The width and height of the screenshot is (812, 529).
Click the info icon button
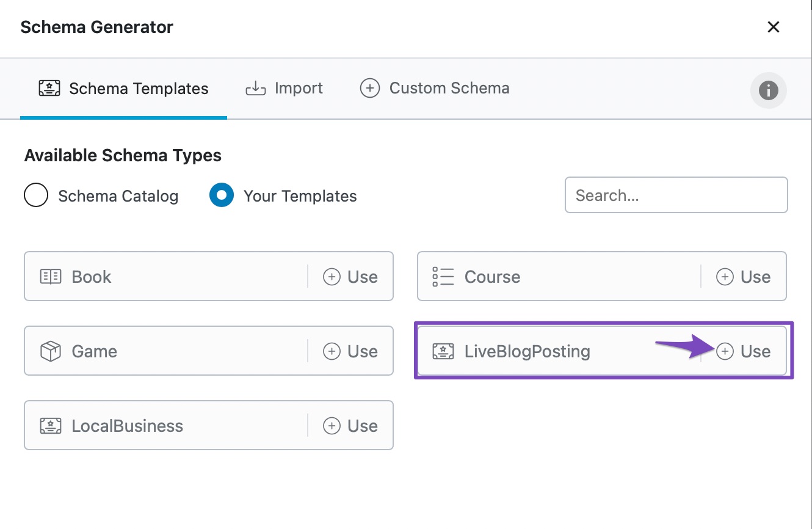(x=768, y=90)
